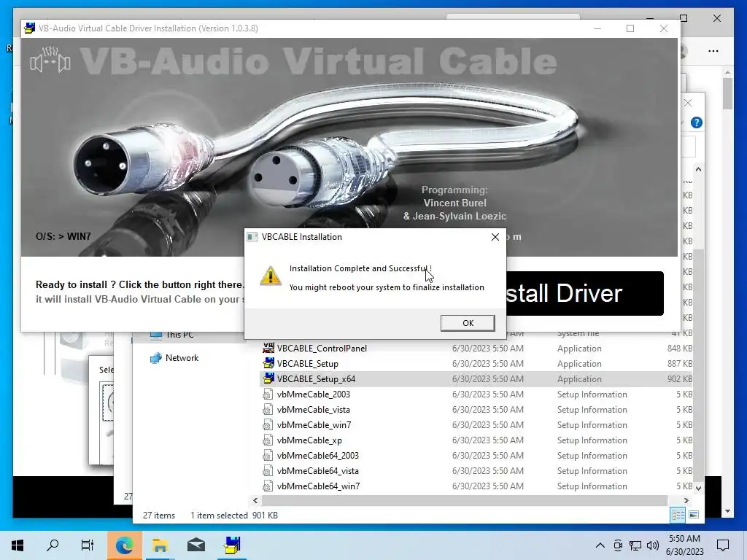Select This PC in navigation pane
This screenshot has width=747, height=560.
click(172, 335)
